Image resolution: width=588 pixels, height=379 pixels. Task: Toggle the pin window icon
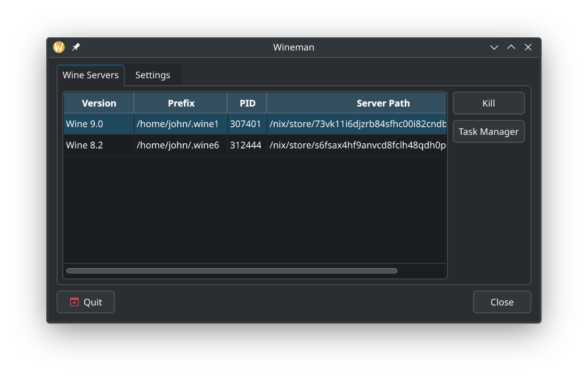click(x=76, y=47)
